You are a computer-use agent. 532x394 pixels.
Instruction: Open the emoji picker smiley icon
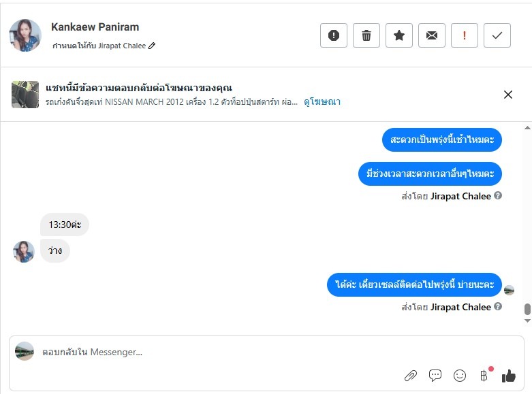coord(460,375)
